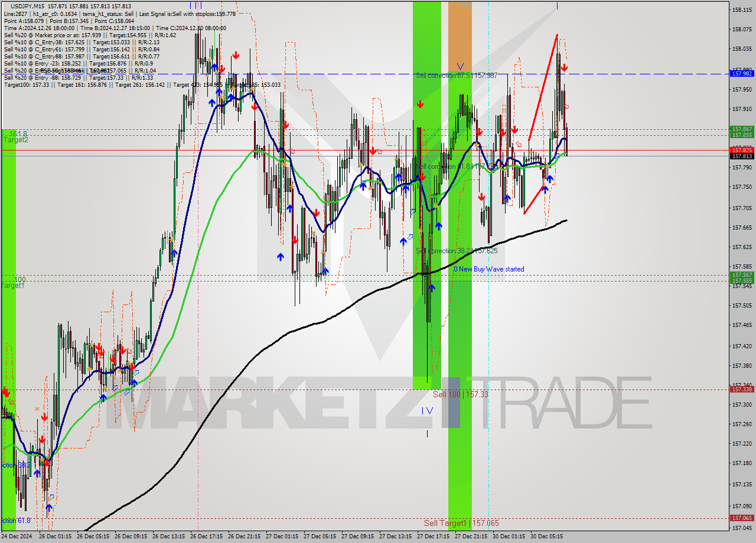Click the 'Time A:2024.12.26 18:00:00' line

tap(115, 28)
